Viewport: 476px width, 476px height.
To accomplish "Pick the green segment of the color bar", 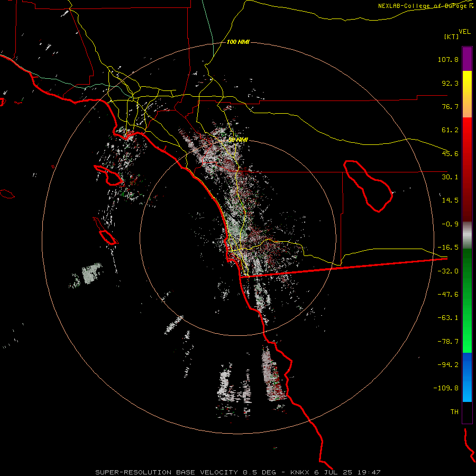I will point(467,301).
